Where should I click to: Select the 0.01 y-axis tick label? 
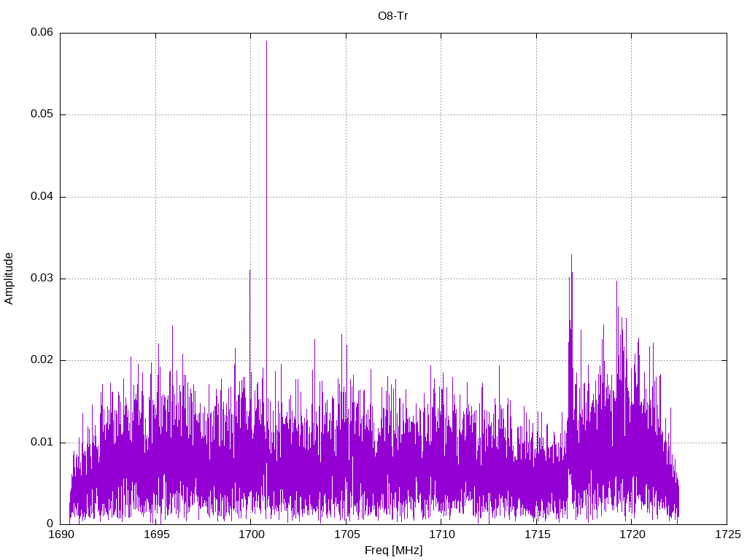click(41, 443)
